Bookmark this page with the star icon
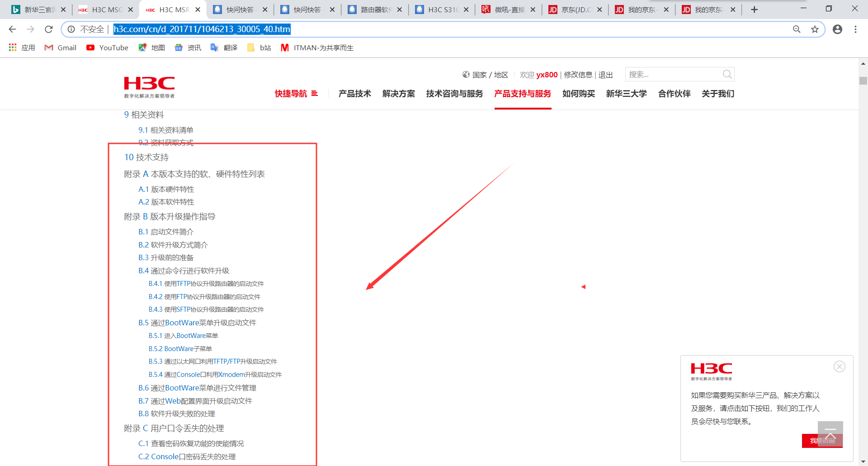The height and width of the screenshot is (466, 868). [x=815, y=29]
